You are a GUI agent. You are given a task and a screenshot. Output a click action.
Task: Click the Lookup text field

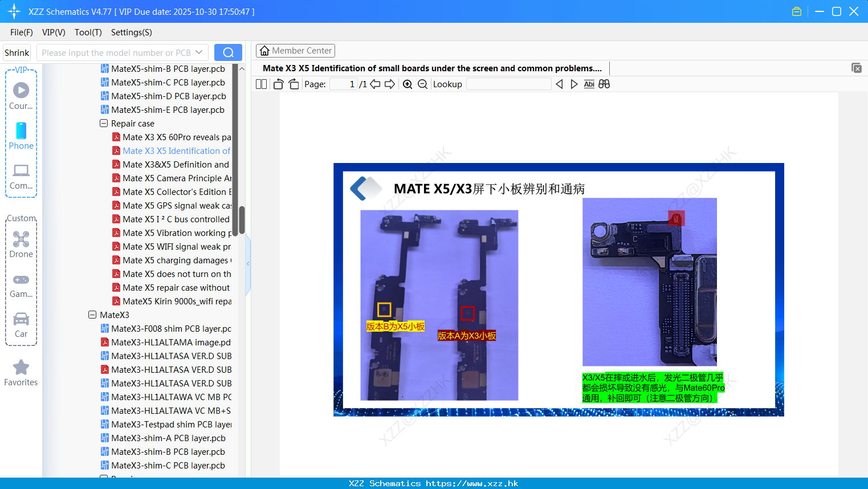[508, 84]
